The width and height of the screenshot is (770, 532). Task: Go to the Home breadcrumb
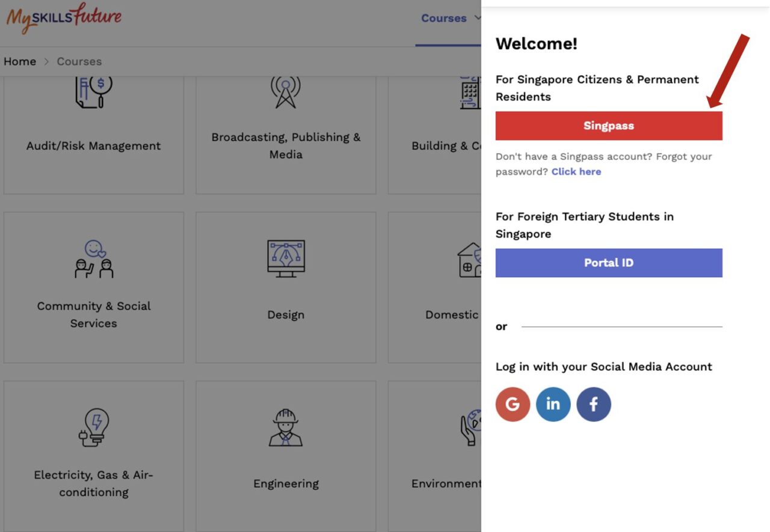tap(20, 61)
